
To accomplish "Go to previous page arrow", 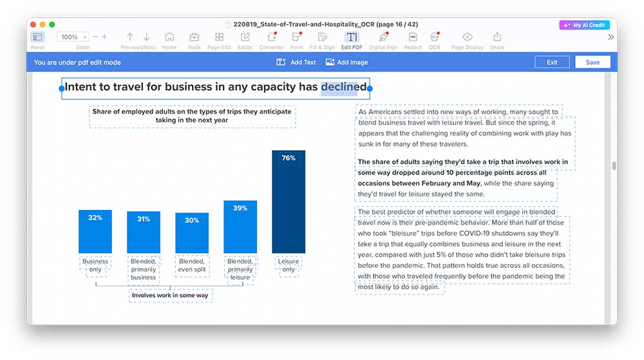I will point(130,37).
